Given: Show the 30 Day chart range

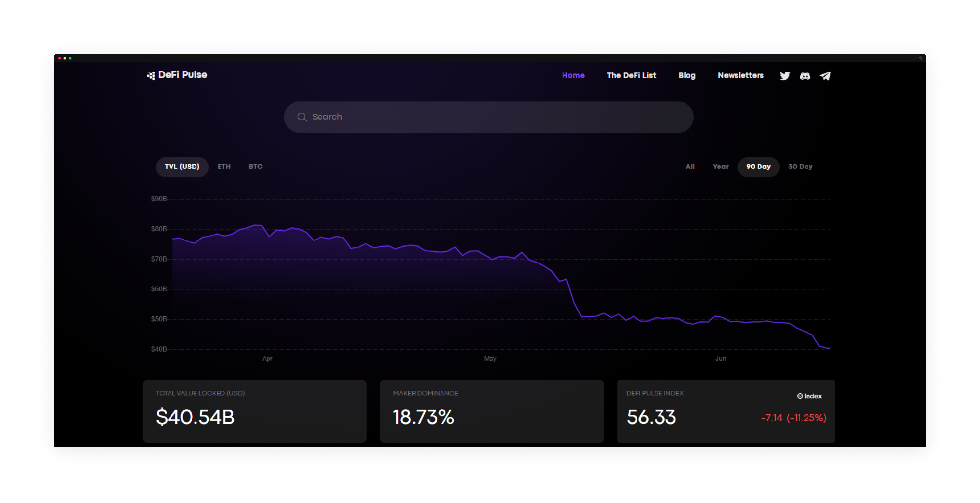Looking at the screenshot, I should coord(800,167).
